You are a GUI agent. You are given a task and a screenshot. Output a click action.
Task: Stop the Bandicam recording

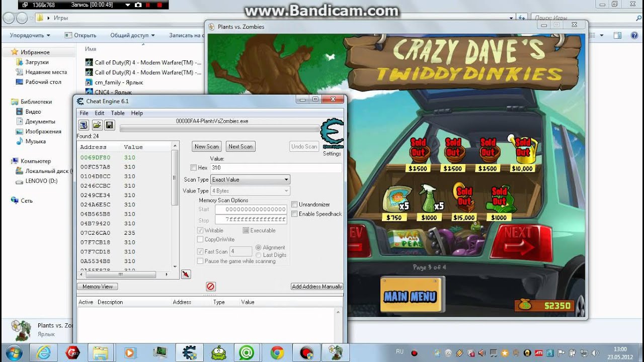(x=159, y=5)
